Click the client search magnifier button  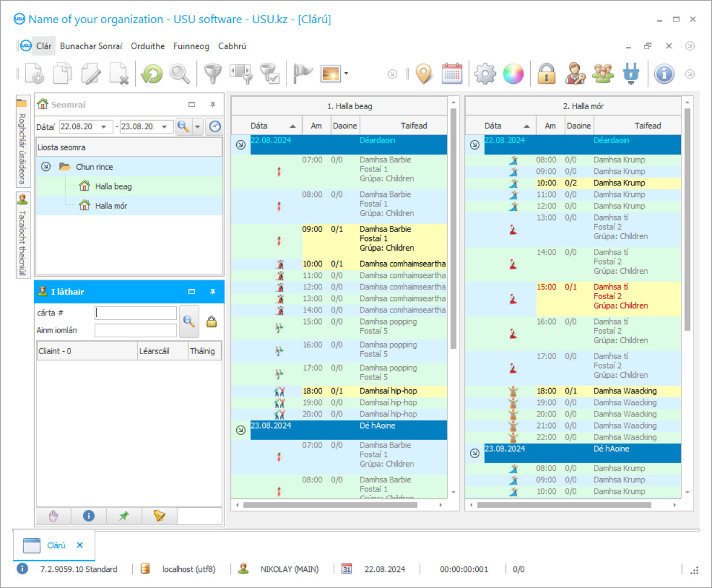[189, 322]
